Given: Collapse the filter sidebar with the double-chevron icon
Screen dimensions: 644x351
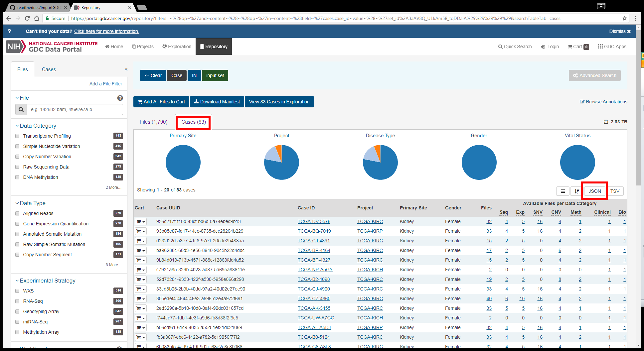Looking at the screenshot, I should pos(126,69).
